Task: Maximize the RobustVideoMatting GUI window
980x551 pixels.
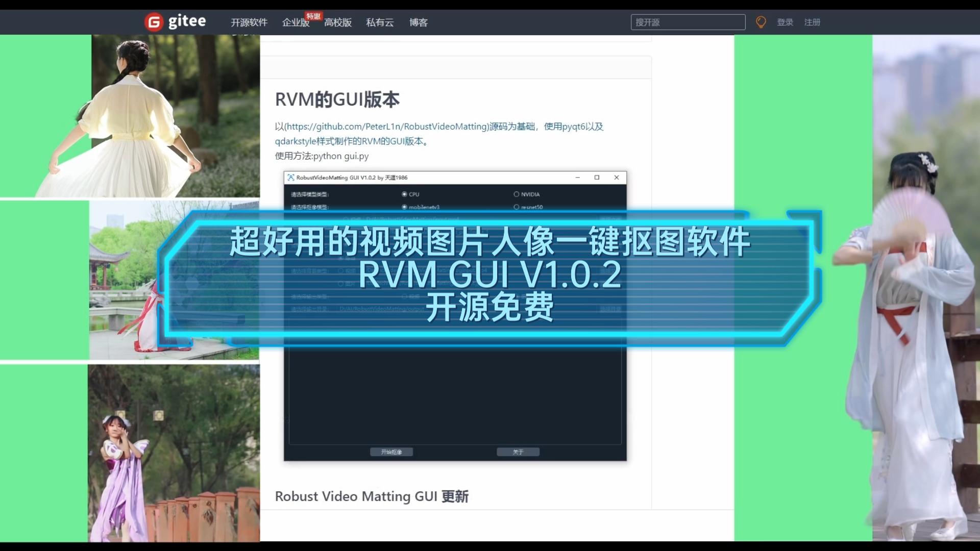Action: pos(597,178)
